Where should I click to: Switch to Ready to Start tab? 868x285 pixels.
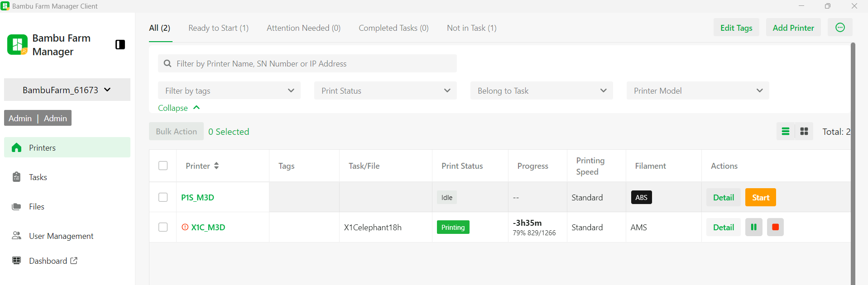[218, 28]
